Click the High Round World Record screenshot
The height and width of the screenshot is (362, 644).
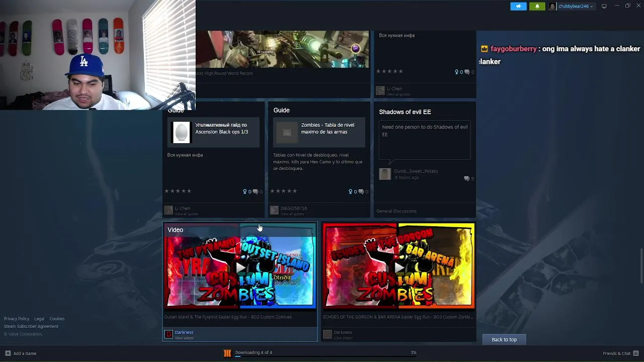point(282,49)
